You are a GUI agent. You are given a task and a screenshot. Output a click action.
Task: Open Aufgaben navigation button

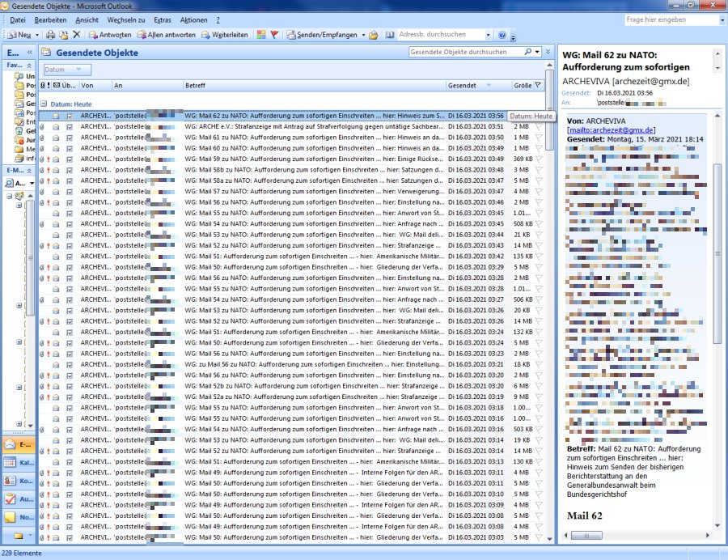18,499
